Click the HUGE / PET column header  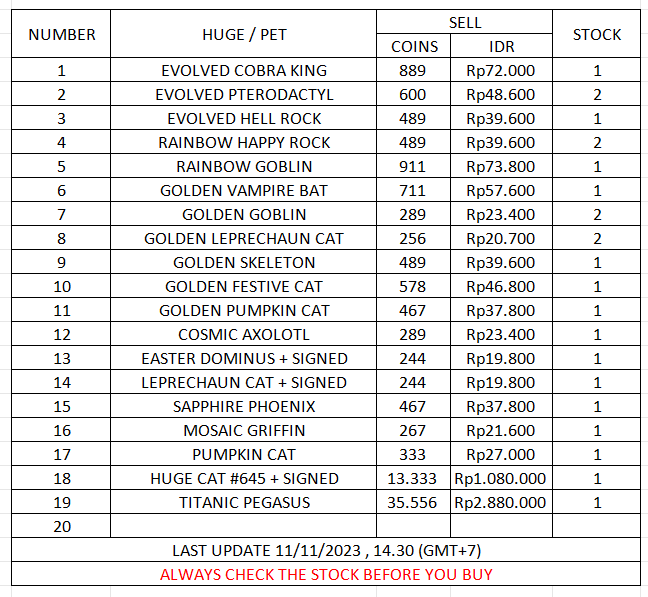243,34
